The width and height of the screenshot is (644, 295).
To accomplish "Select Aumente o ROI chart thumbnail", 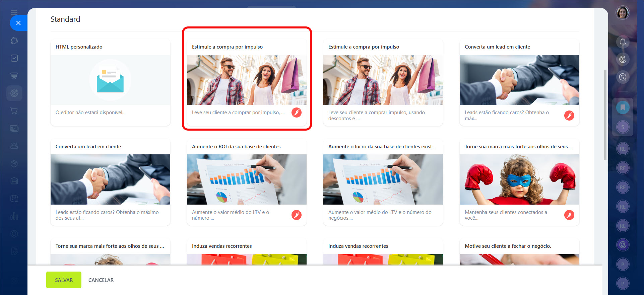I will (247, 179).
